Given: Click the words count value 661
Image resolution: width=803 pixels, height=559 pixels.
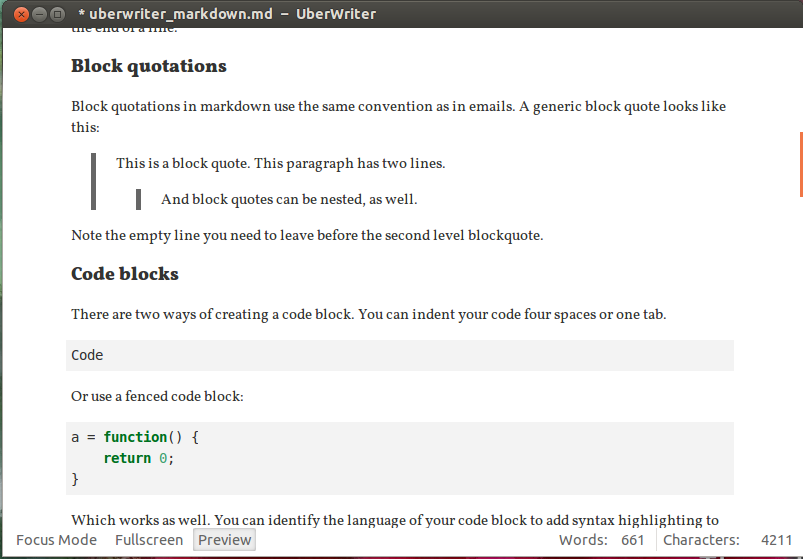Looking at the screenshot, I should [x=632, y=540].
